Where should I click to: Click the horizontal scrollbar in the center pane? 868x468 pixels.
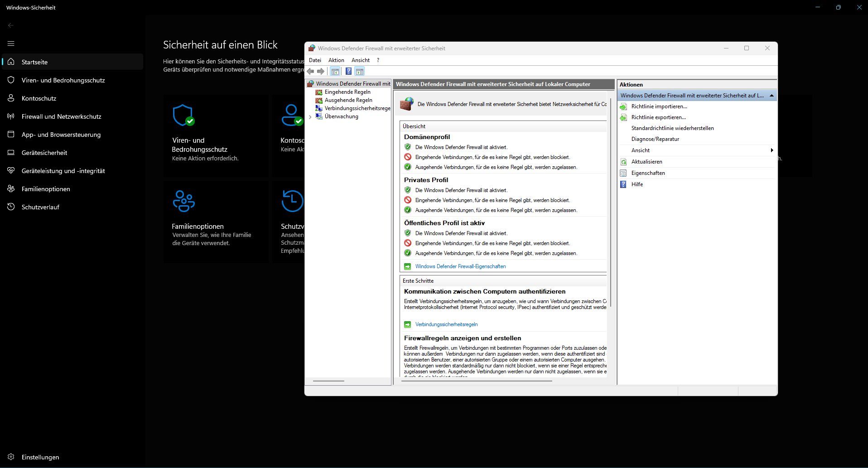(x=477, y=381)
